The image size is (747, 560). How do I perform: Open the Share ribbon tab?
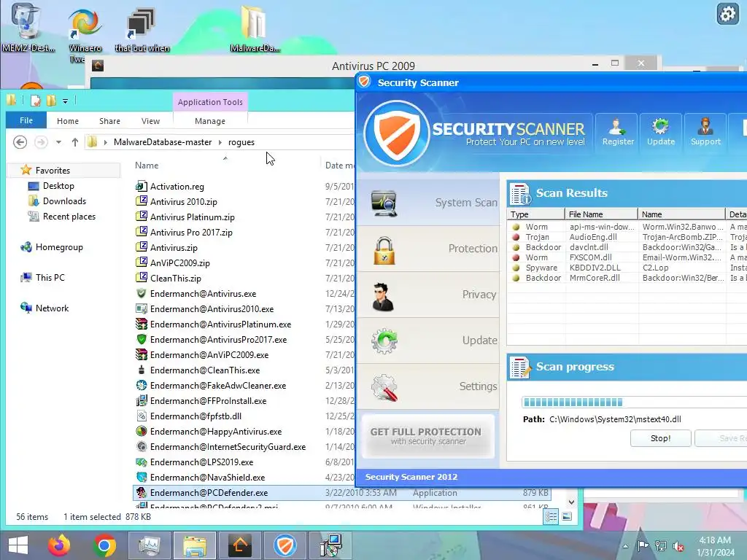(109, 121)
